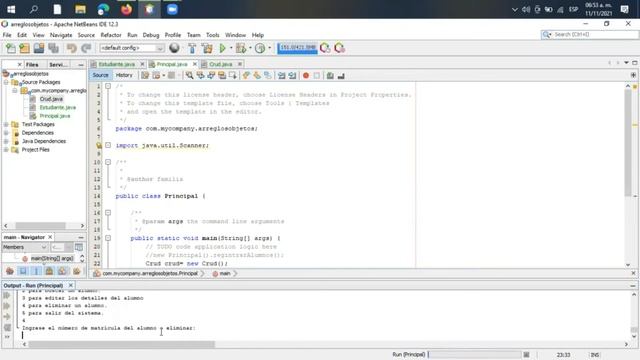Viewport: 640px width, 360px height.
Task: Click the New File toolbar icon
Action: pos(11,48)
